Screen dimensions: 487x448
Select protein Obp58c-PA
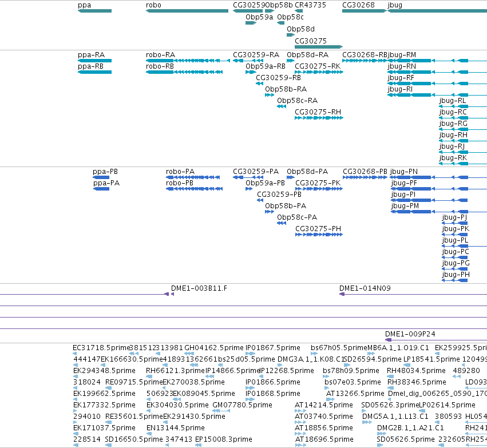point(282,223)
